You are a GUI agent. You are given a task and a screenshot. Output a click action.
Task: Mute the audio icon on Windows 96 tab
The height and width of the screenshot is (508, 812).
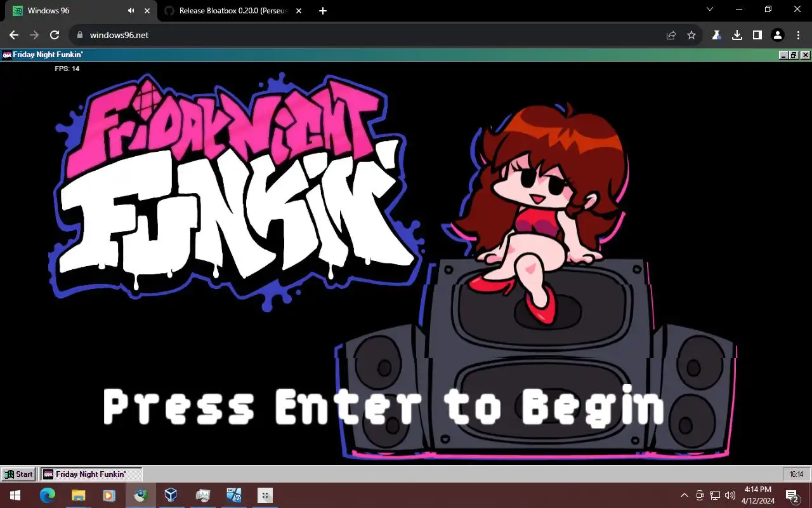click(131, 11)
